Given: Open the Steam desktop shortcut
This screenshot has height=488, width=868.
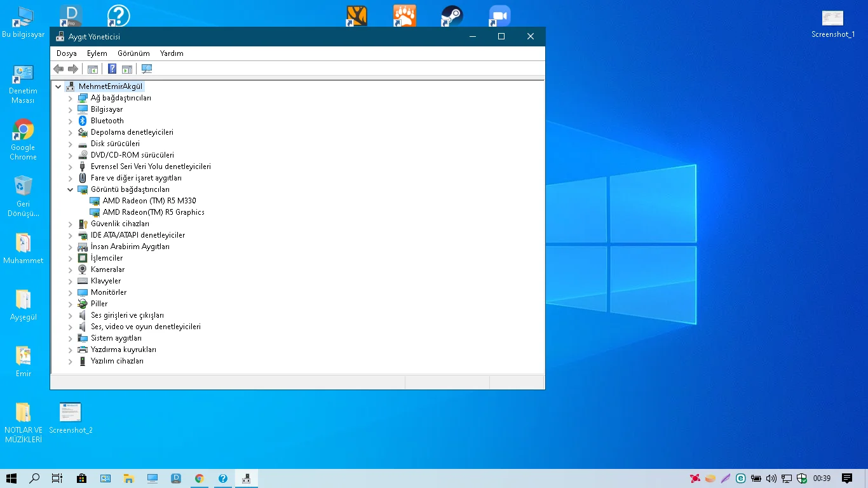Looking at the screenshot, I should 452,16.
